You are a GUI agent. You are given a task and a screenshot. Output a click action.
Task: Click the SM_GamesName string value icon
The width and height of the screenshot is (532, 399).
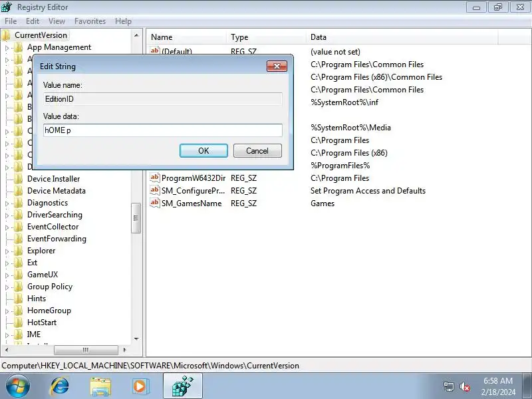pyautogui.click(x=154, y=203)
